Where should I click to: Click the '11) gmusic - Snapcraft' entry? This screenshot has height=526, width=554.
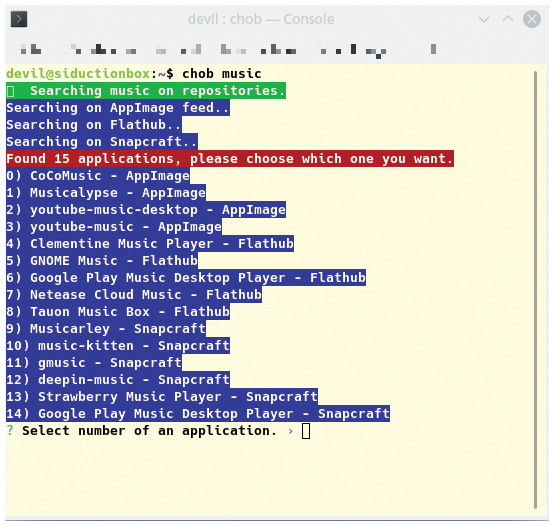(94, 362)
